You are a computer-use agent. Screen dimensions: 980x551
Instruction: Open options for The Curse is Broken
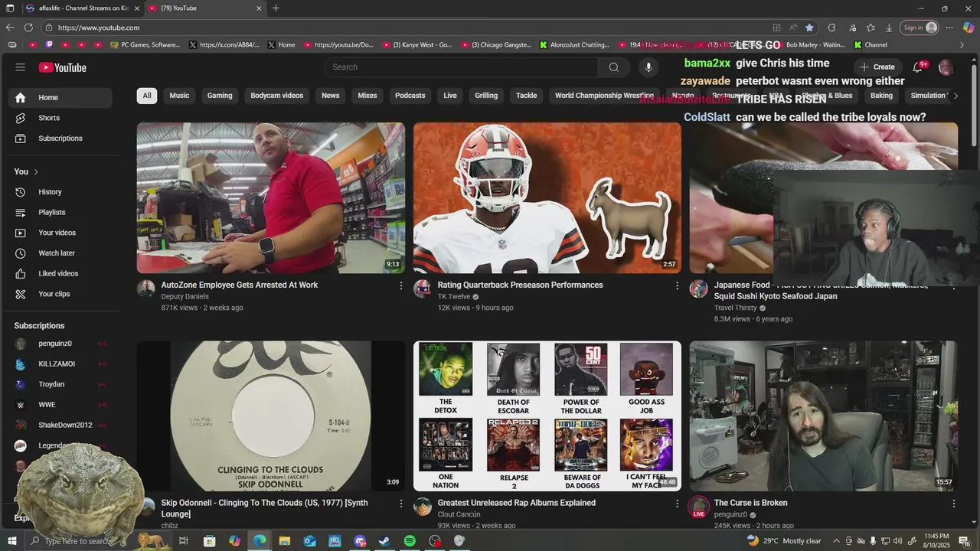953,504
